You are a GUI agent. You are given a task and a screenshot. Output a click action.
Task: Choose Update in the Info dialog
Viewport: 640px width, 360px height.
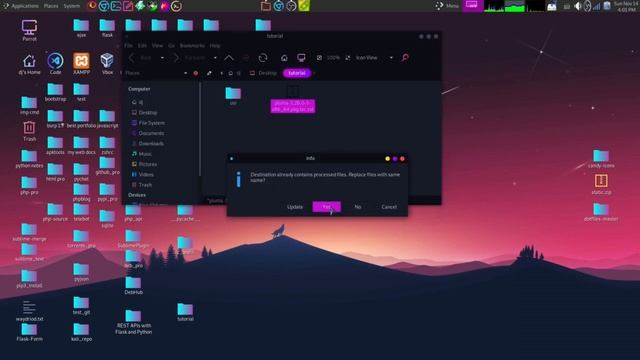[x=295, y=207]
